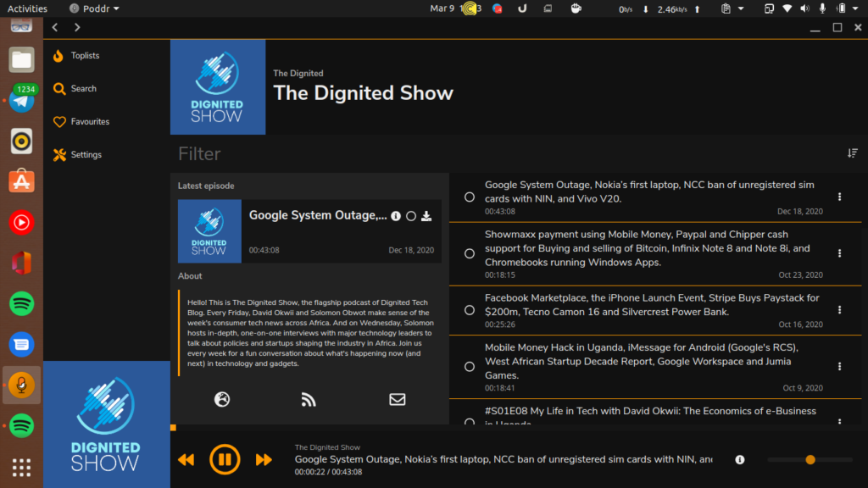Click The Dignited author name

pyautogui.click(x=298, y=73)
